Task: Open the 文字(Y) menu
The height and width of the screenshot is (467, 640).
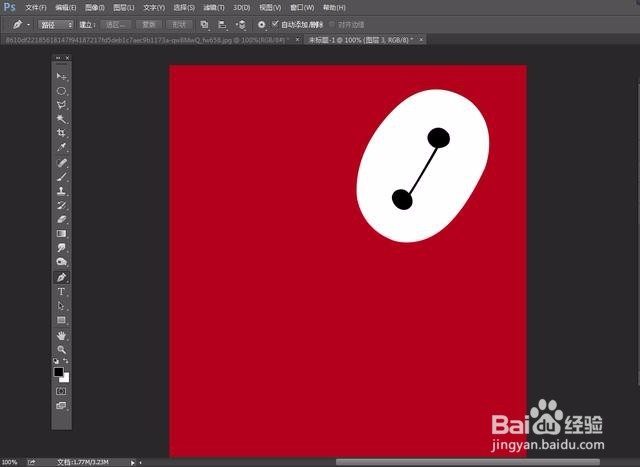Action: tap(154, 8)
